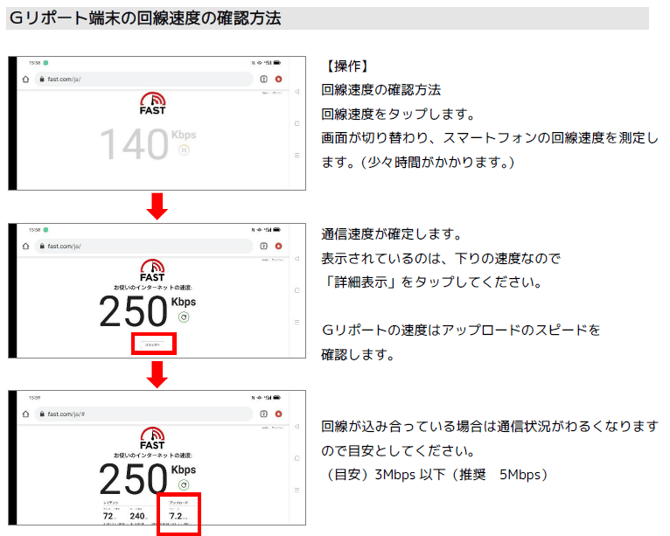
Task: Tap the battery status icon in the 140 Kbps screenshot
Action: [277, 63]
